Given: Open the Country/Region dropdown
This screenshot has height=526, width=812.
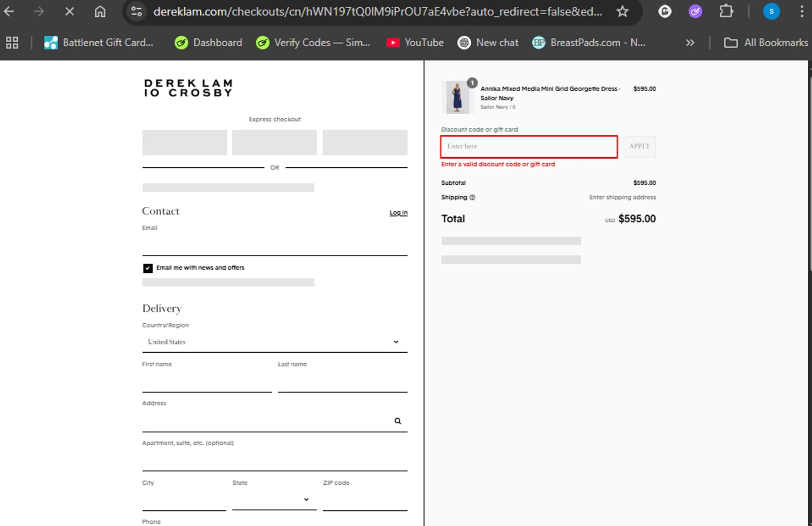Looking at the screenshot, I should click(x=274, y=342).
